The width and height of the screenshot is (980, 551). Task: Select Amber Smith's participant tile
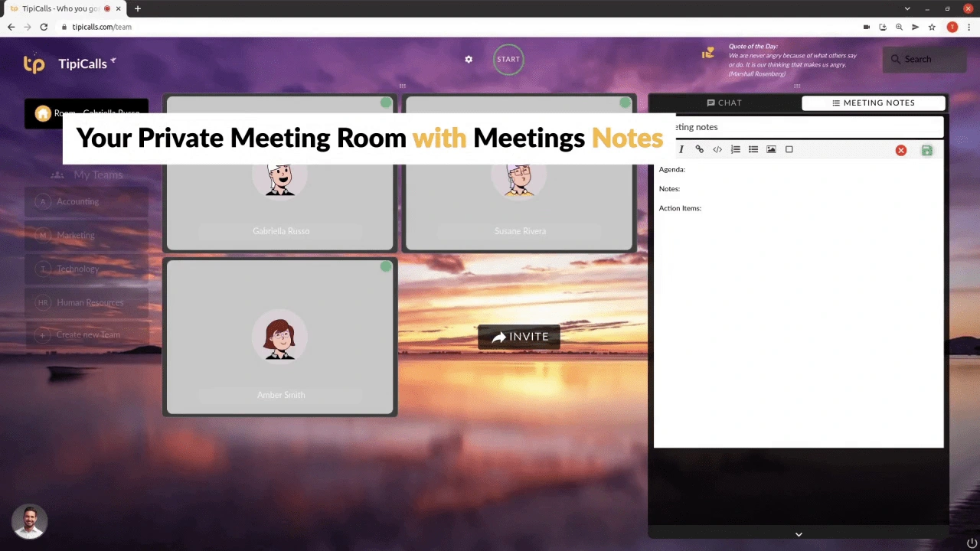[x=280, y=337]
